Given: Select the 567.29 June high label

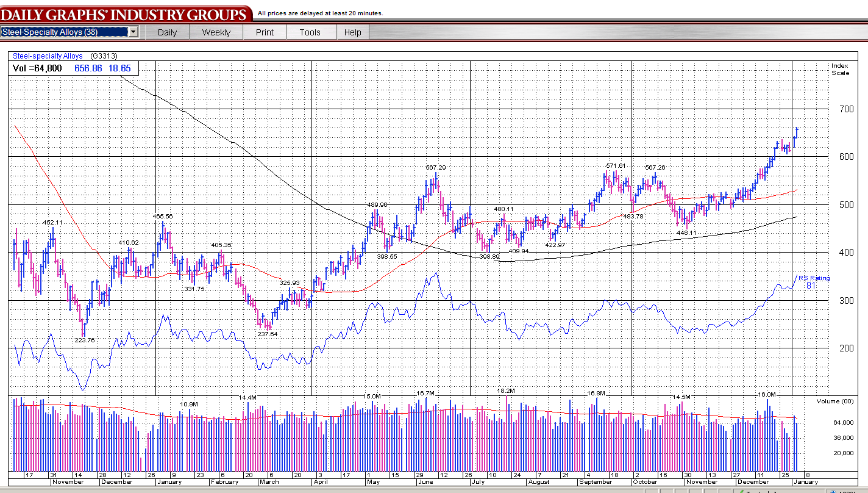Looking at the screenshot, I should tap(435, 167).
